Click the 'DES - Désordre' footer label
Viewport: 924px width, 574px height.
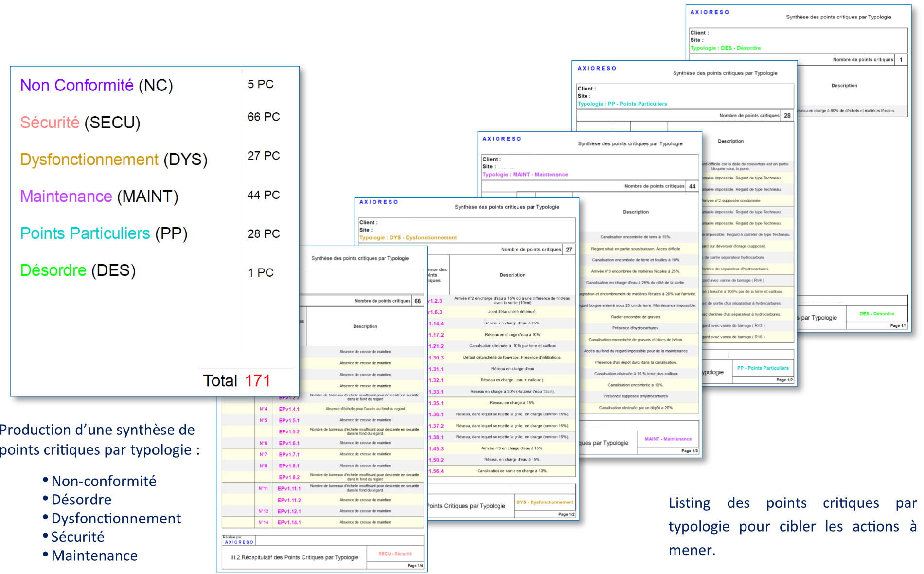coord(877,314)
